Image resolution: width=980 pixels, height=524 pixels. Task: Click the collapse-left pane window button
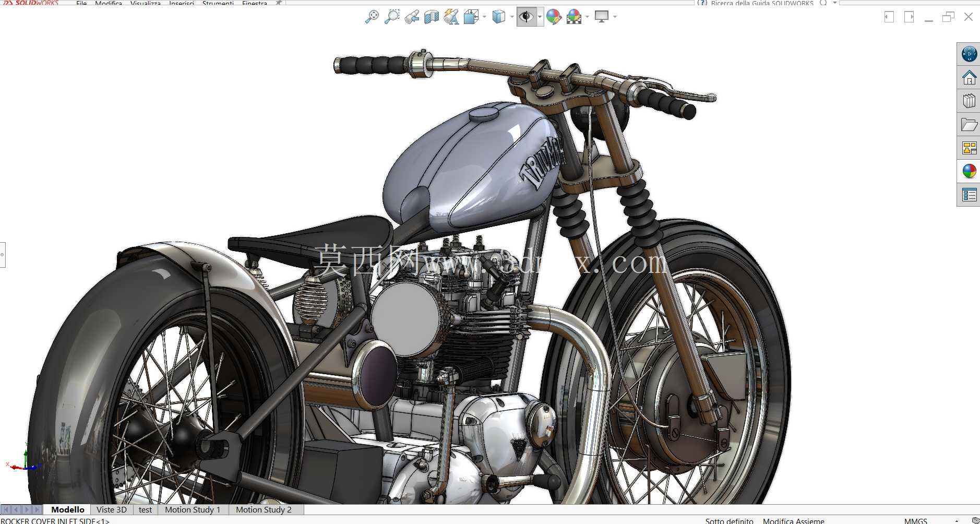889,17
